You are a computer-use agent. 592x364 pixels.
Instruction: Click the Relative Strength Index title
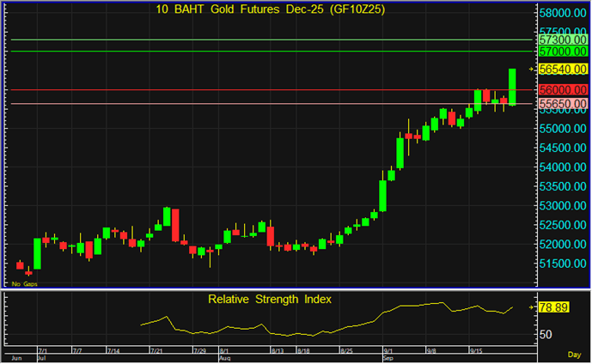coord(269,299)
